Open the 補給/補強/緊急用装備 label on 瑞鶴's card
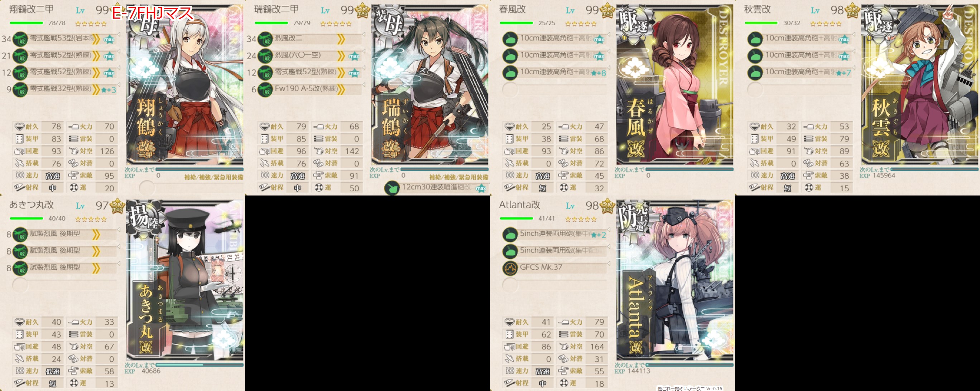980x391 pixels. coord(458,177)
